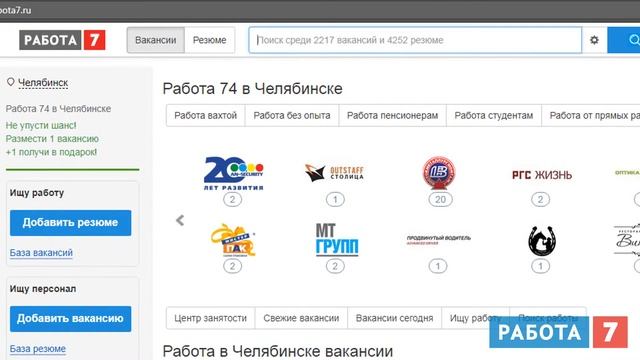Click vacancy count 1 under horseshoe logo

click(540, 266)
